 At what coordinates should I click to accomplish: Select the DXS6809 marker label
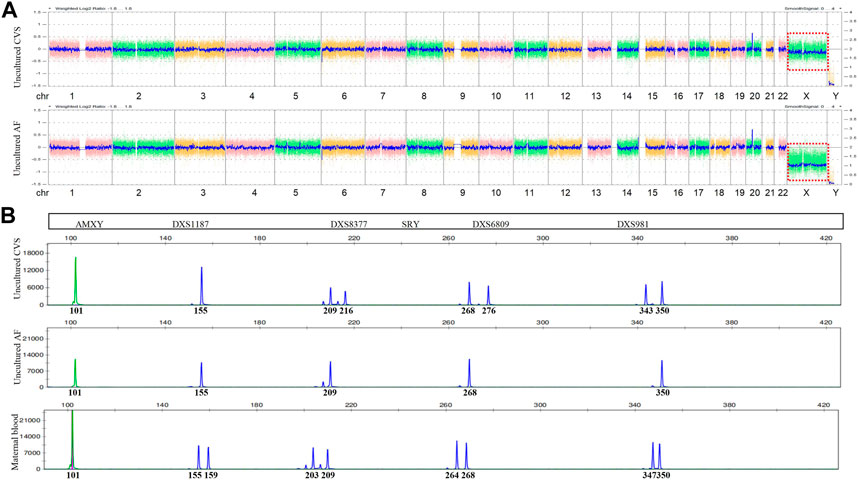(x=491, y=224)
